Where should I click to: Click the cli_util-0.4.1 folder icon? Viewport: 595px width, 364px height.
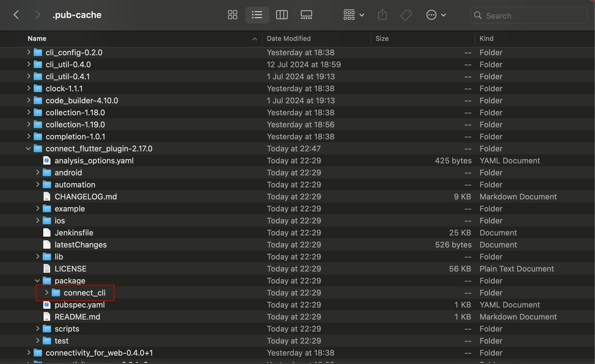(x=38, y=76)
